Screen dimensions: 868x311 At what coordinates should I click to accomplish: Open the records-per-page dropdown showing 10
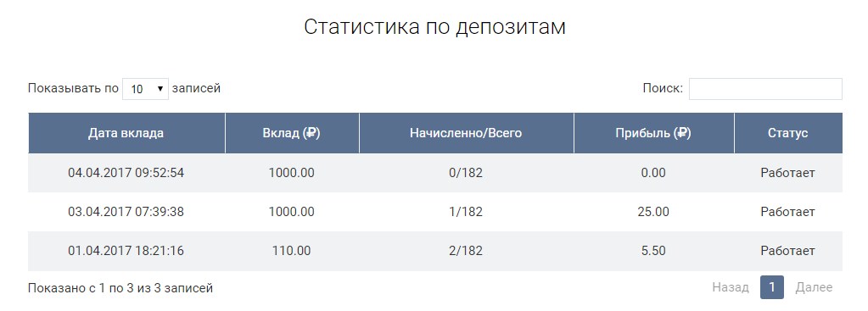click(x=146, y=88)
